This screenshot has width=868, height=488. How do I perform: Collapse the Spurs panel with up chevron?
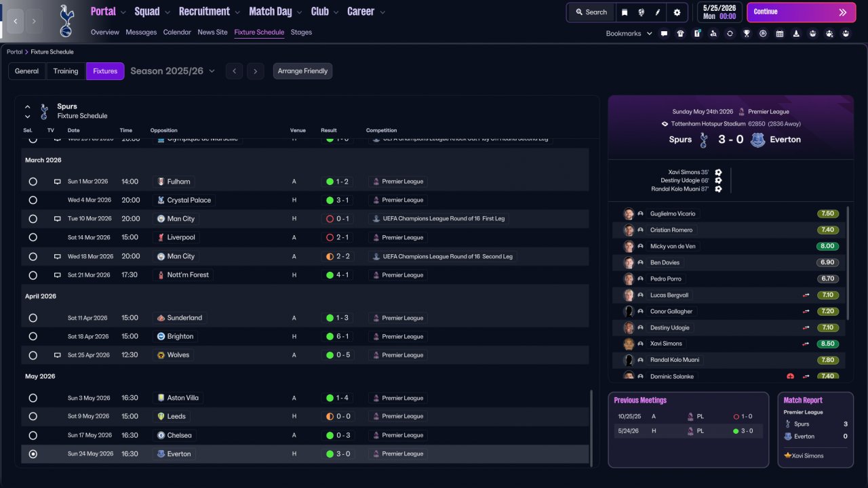coord(28,106)
